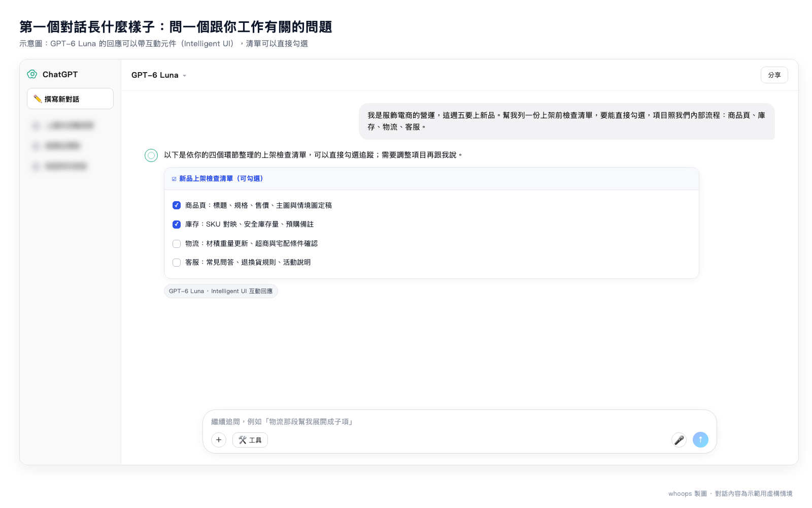Click label text 物流：材積重量更新、超商與宅配條件確認

coord(251,243)
